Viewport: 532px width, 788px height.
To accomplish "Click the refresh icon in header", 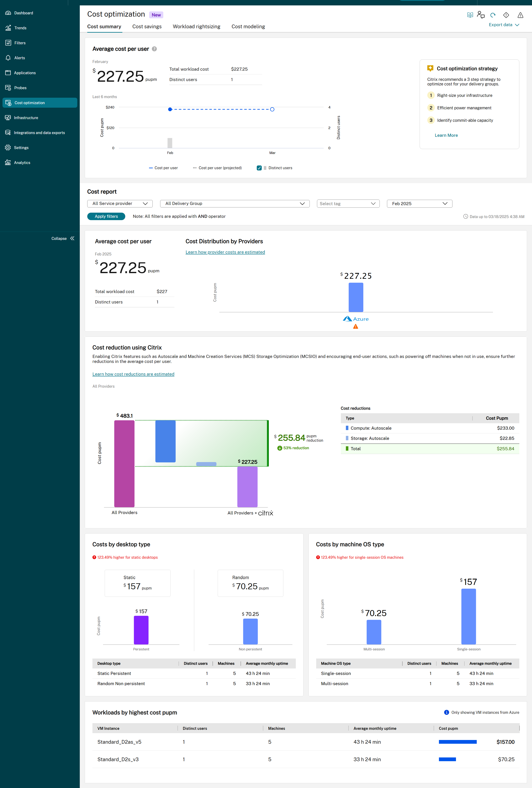I will pyautogui.click(x=493, y=15).
